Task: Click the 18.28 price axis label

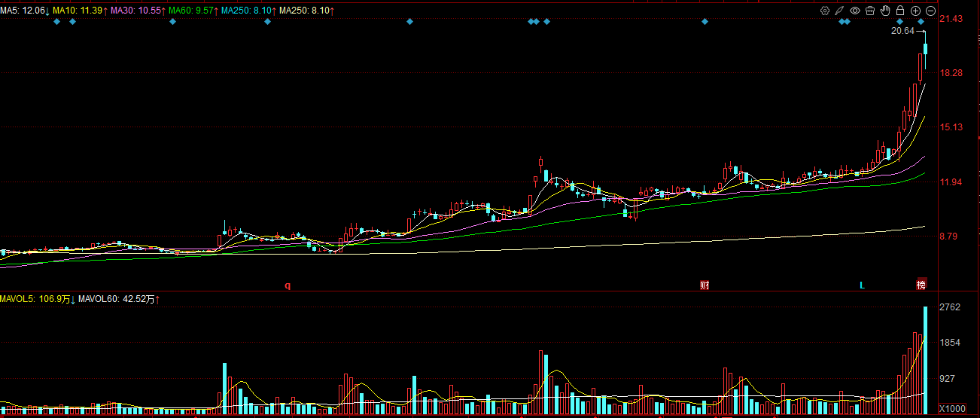Action: (951, 72)
